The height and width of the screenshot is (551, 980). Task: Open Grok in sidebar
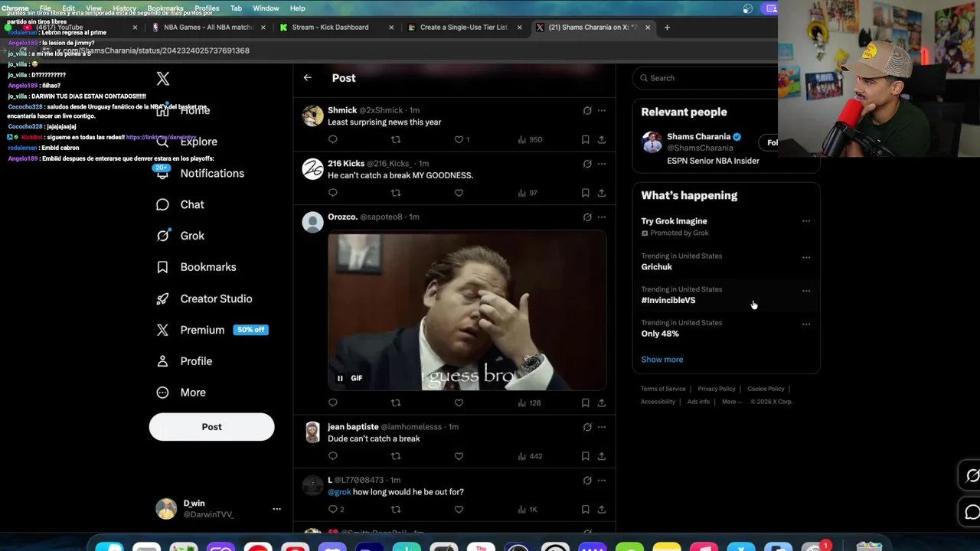click(181, 236)
